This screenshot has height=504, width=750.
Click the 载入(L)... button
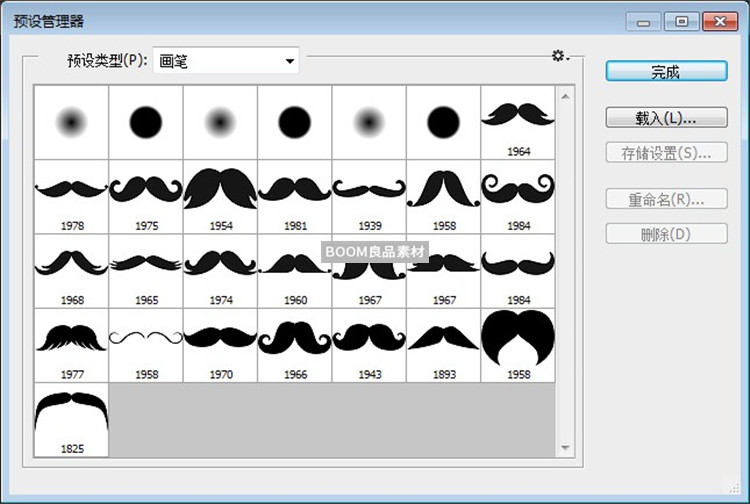tap(665, 118)
